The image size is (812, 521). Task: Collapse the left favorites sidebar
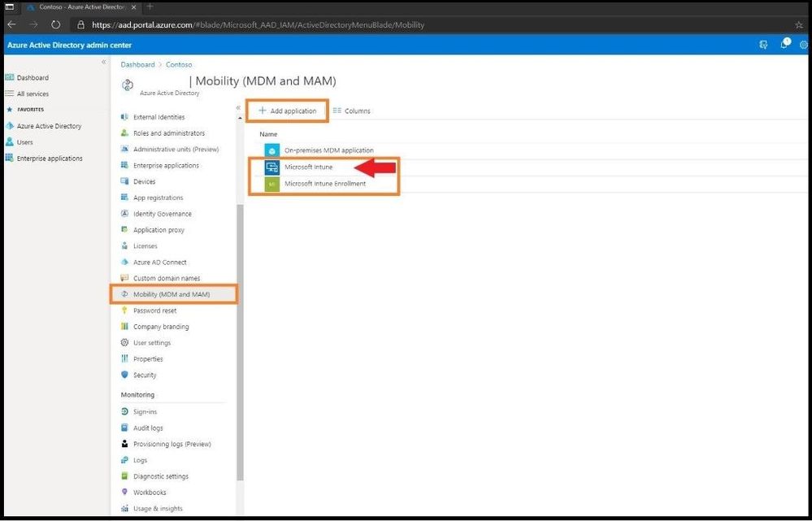103,62
